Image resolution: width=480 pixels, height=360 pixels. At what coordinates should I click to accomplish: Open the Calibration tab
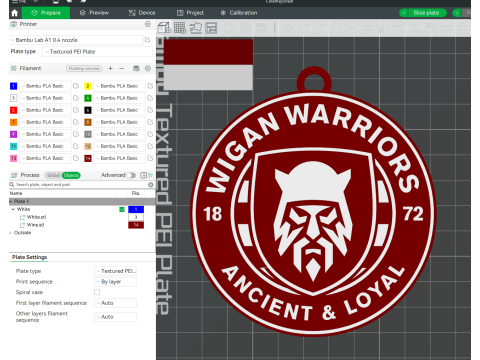[239, 13]
